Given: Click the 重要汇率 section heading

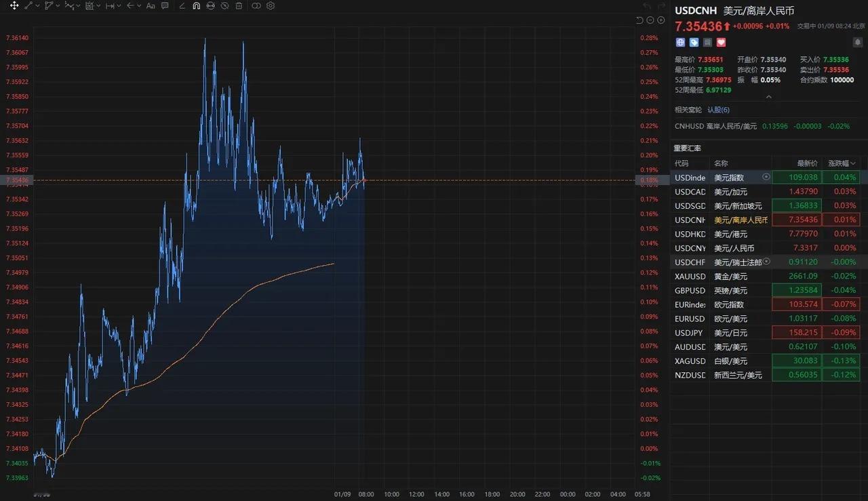Looking at the screenshot, I should coord(687,148).
